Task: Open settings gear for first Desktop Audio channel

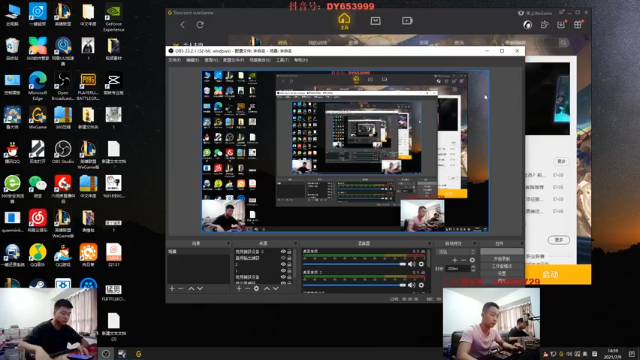Action: [x=421, y=264]
